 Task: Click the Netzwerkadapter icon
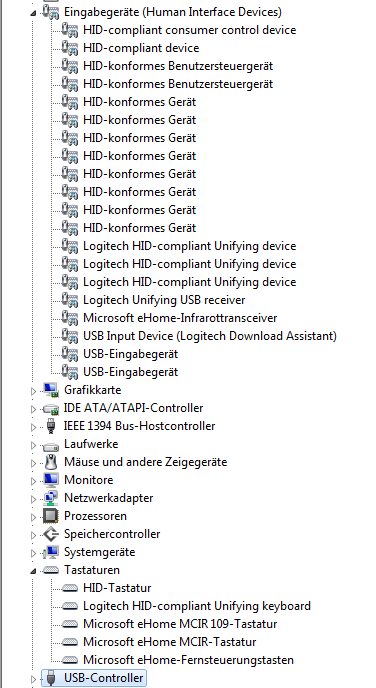click(x=51, y=498)
